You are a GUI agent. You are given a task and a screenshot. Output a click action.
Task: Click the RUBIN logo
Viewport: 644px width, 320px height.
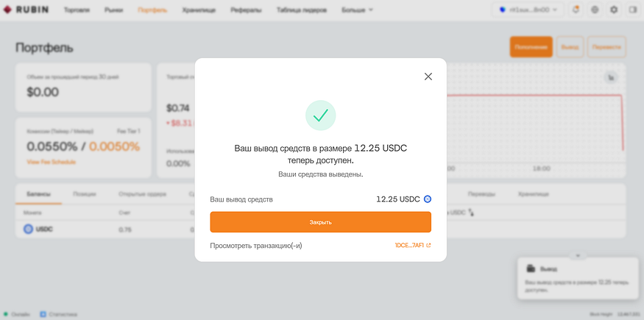26,10
